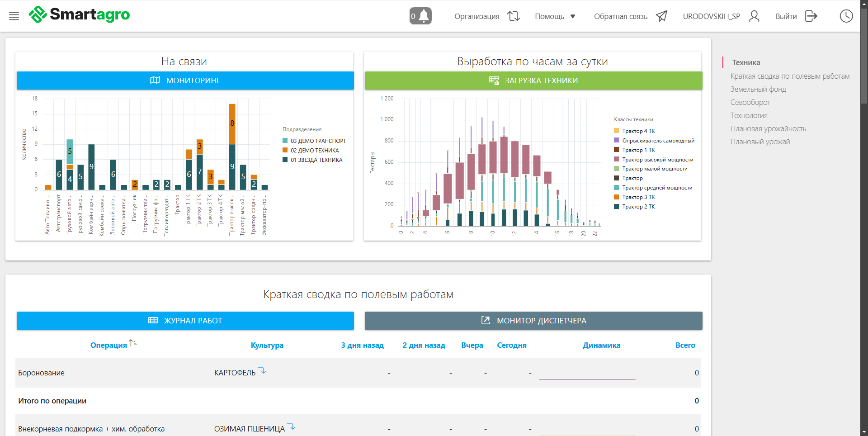
Task: Sort table by Операция column header
Action: pyautogui.click(x=109, y=345)
